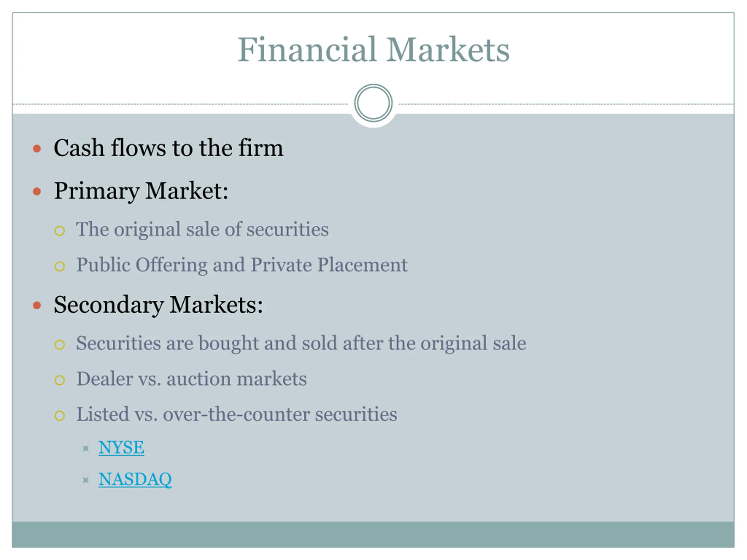Click the hollow bullet beside Public Offering

click(60, 266)
